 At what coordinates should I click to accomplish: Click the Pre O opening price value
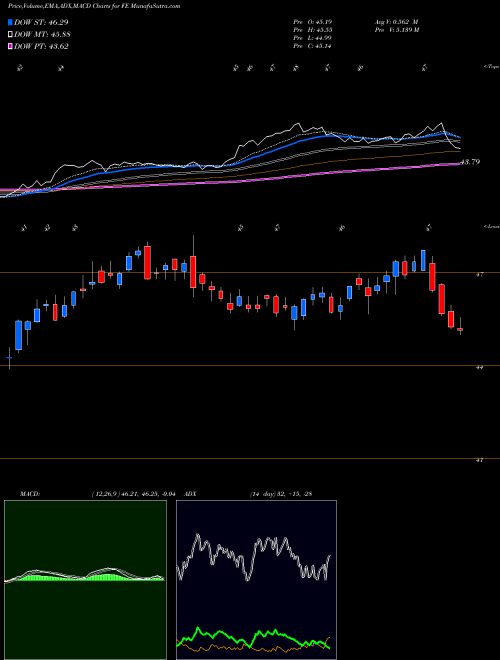[x=325, y=22]
